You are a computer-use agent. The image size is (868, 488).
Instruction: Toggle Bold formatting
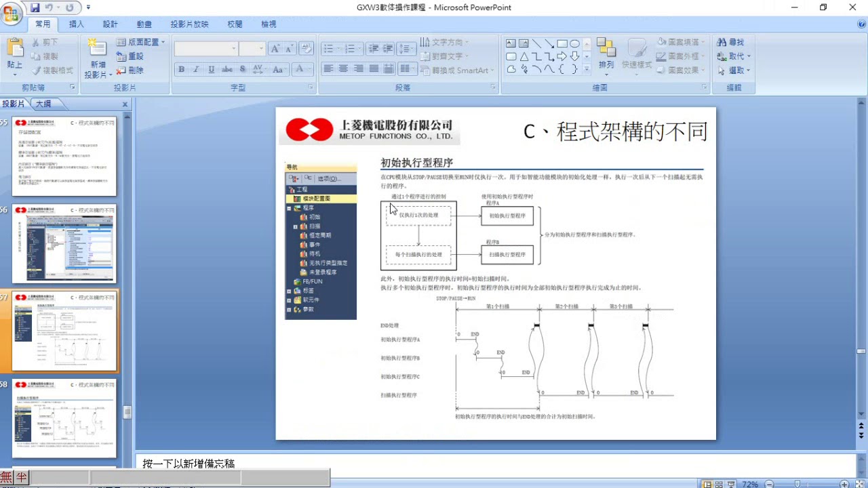coord(181,69)
